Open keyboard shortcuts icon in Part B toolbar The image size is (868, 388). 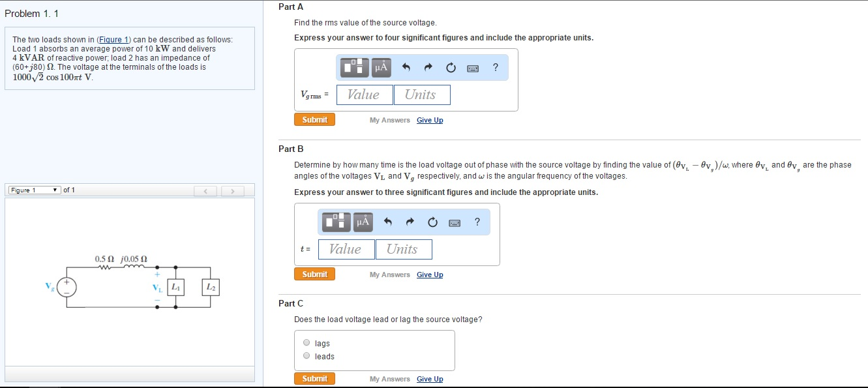pos(455,222)
